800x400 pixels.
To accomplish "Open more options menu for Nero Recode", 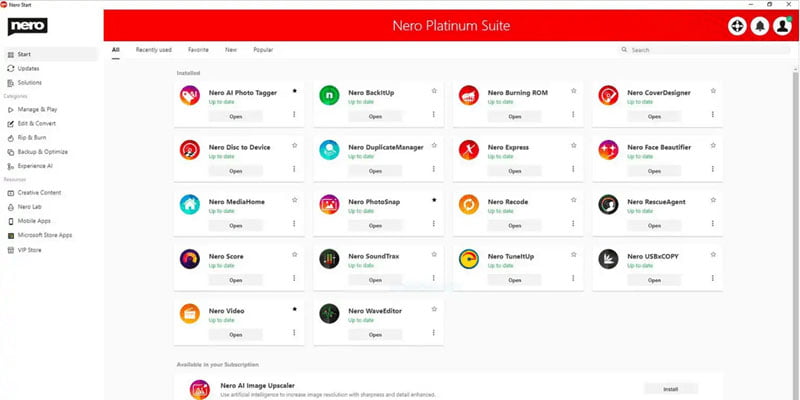I will (573, 223).
